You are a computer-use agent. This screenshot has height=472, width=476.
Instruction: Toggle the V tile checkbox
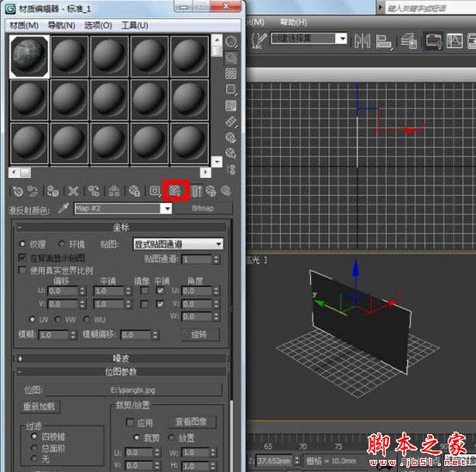(x=160, y=303)
